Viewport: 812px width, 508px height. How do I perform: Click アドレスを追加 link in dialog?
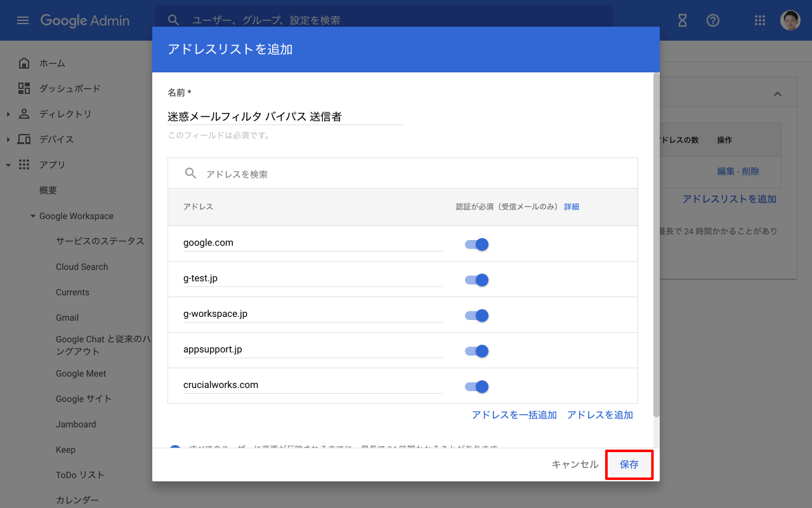600,415
